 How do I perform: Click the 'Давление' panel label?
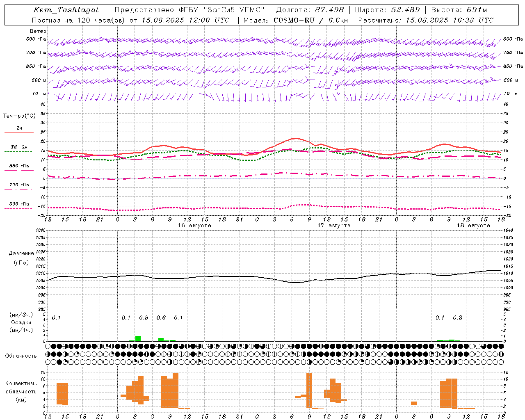pos(21,253)
